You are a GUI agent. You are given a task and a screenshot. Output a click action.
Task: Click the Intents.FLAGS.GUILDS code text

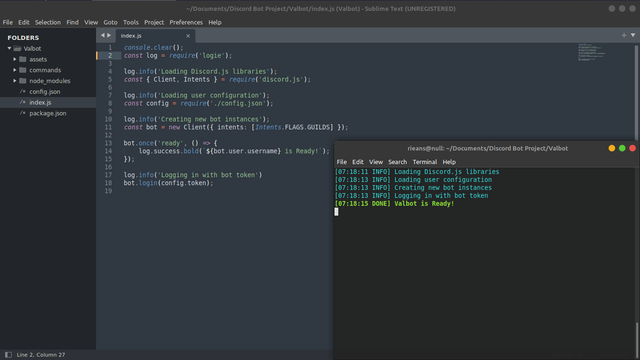pos(292,127)
